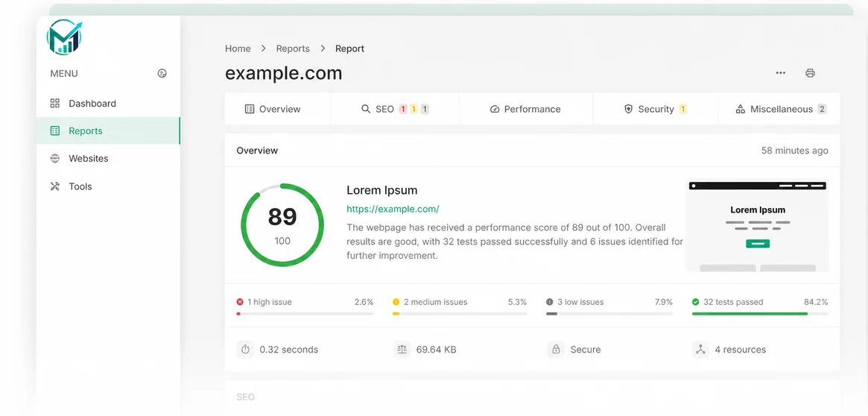Click the 3 low issues label
This screenshot has height=416, width=868.
click(x=580, y=302)
